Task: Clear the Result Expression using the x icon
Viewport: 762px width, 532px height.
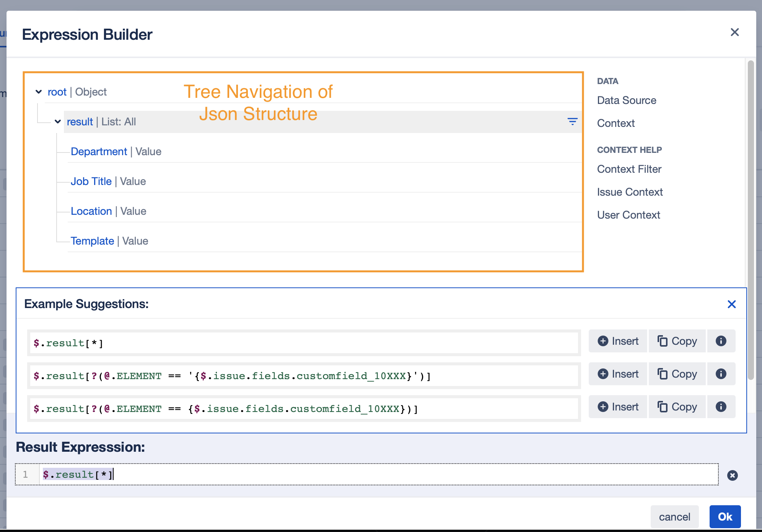Action: click(733, 475)
